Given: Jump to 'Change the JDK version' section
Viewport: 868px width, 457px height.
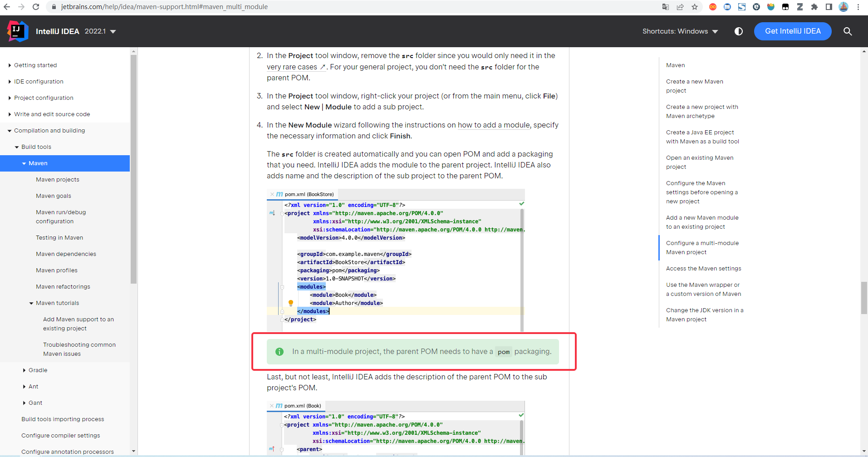Looking at the screenshot, I should coord(705,315).
